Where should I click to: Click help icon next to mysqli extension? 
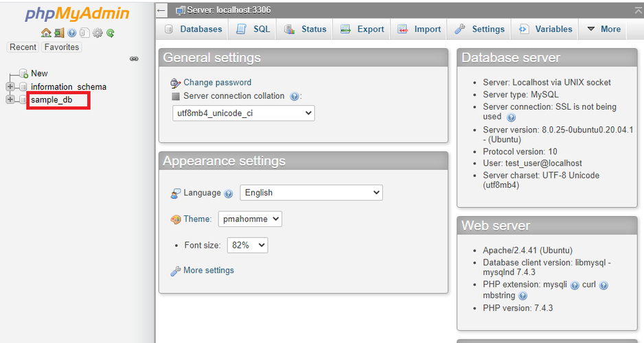point(575,285)
